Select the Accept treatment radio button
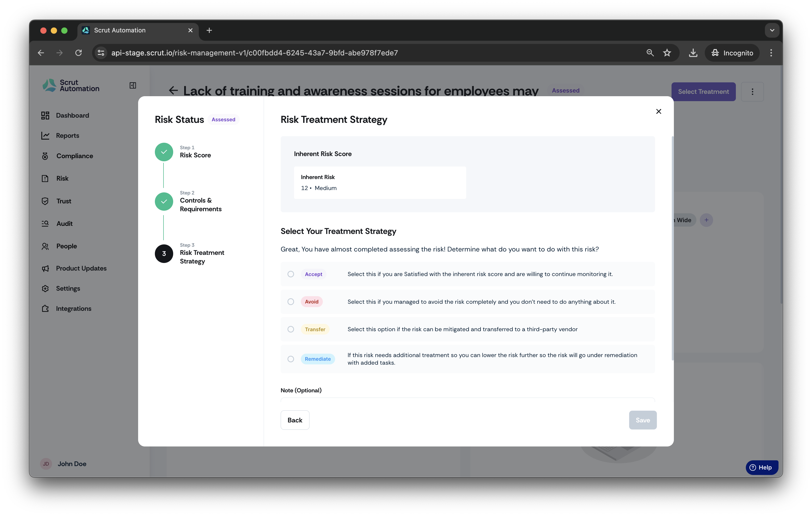Screen dimensions: 812x516 click(x=291, y=274)
